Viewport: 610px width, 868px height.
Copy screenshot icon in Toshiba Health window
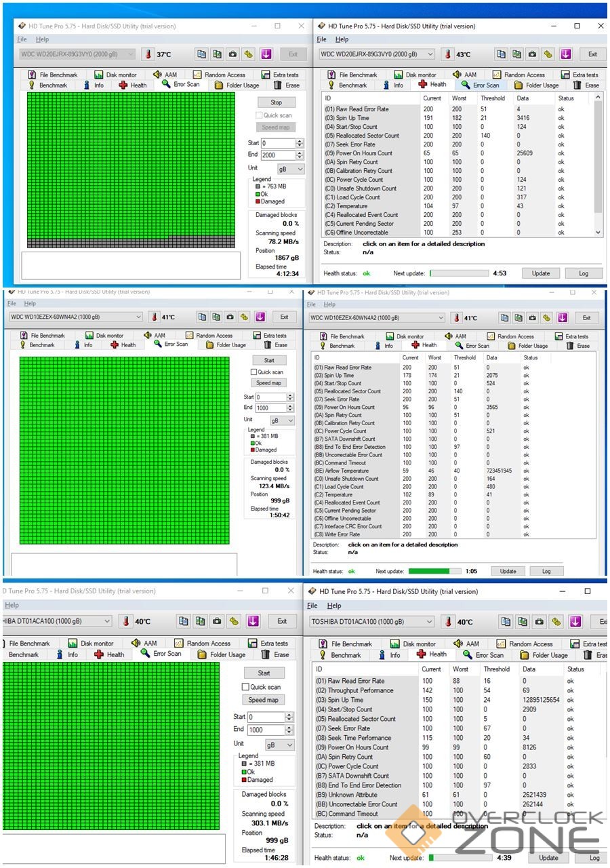point(523,621)
